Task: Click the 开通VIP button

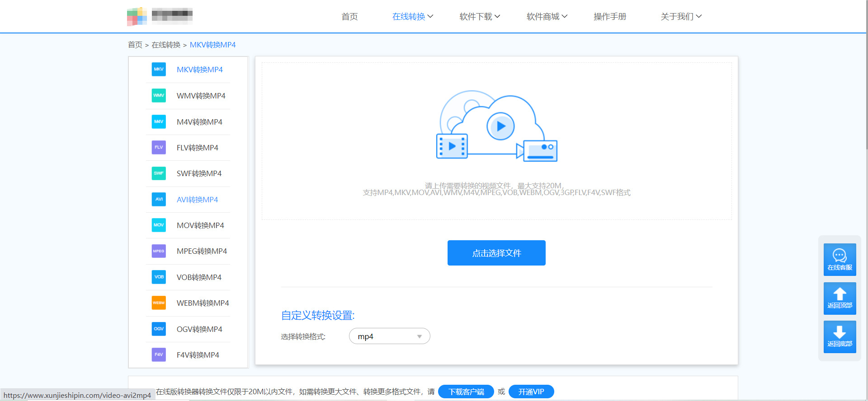Action: tap(531, 392)
